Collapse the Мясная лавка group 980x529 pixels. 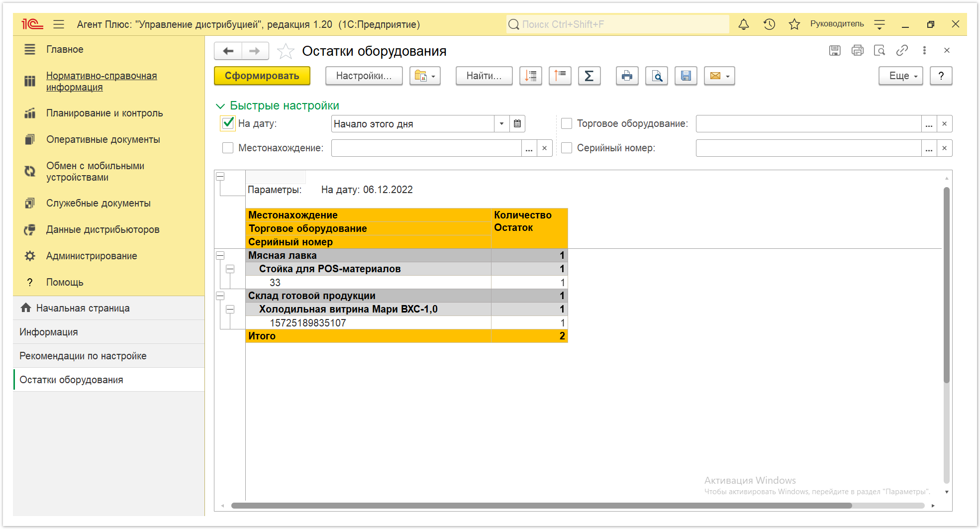220,255
